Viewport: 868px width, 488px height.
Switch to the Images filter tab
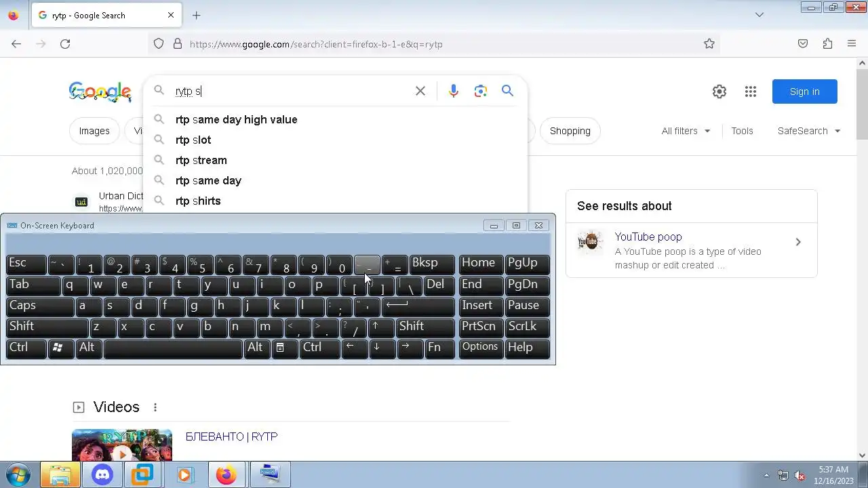coord(94,131)
